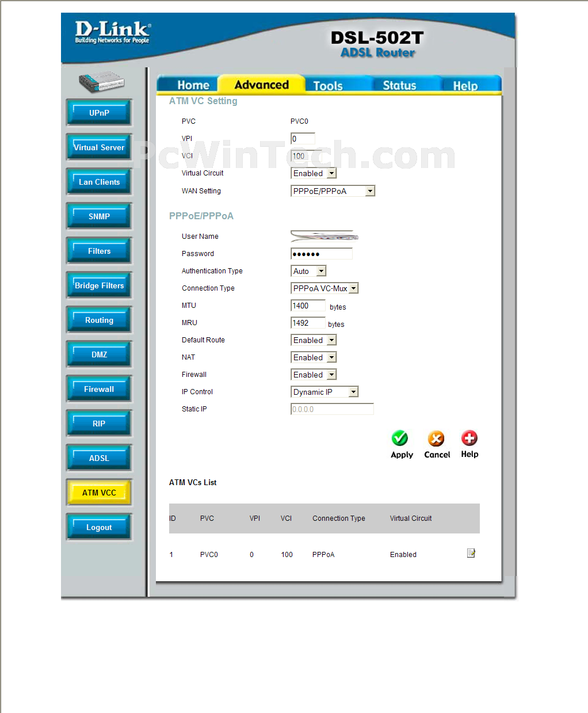The height and width of the screenshot is (713, 588).
Task: Expand the Connection Type dropdown
Action: point(325,288)
